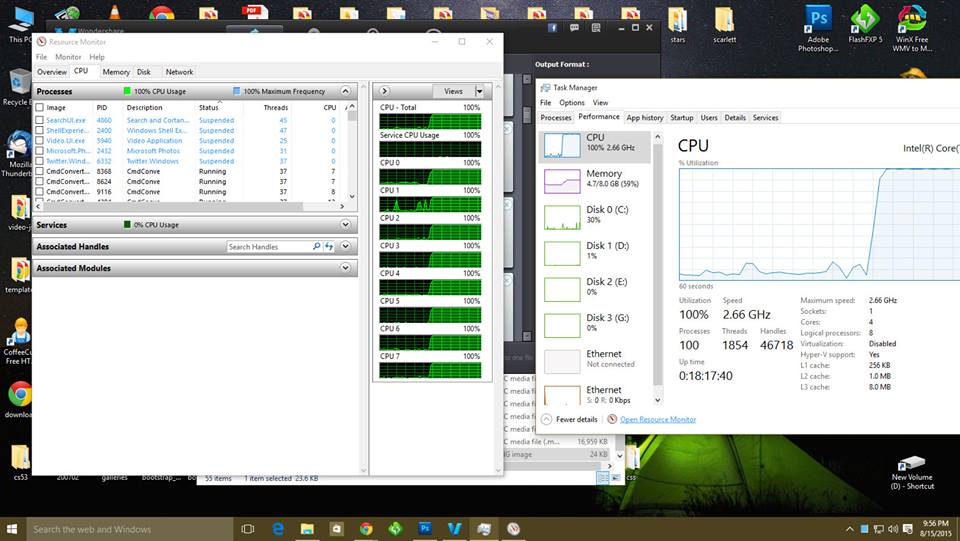
Task: Check the Video.UI.exe process checkbox
Action: coord(40,141)
